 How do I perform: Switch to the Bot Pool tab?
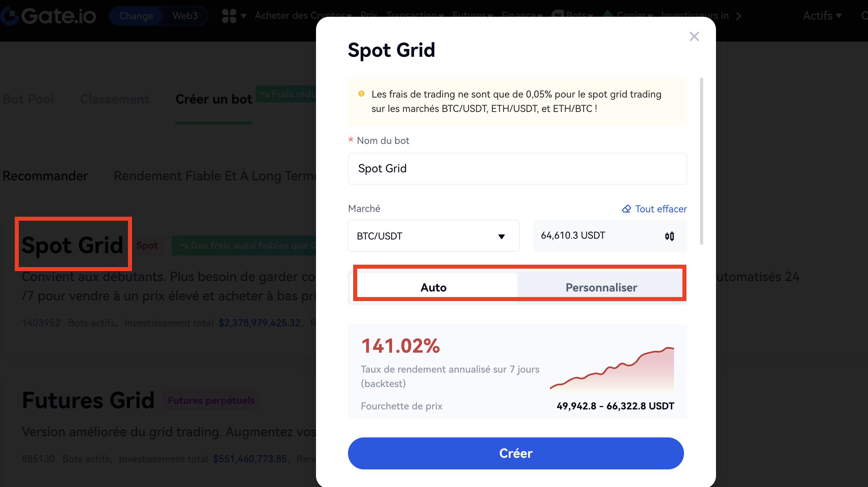(28, 99)
